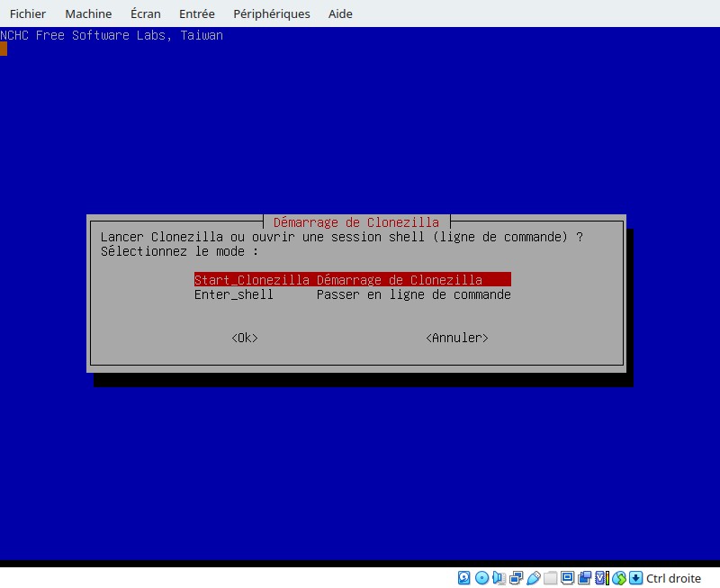This screenshot has width=720, height=588.
Task: Click the display settings status icon
Action: click(567, 578)
